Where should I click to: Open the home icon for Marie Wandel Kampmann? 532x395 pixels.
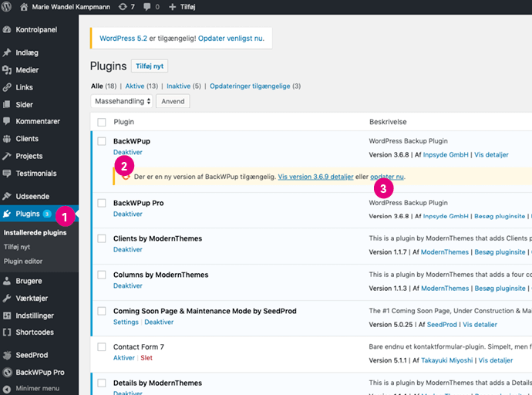(24, 7)
